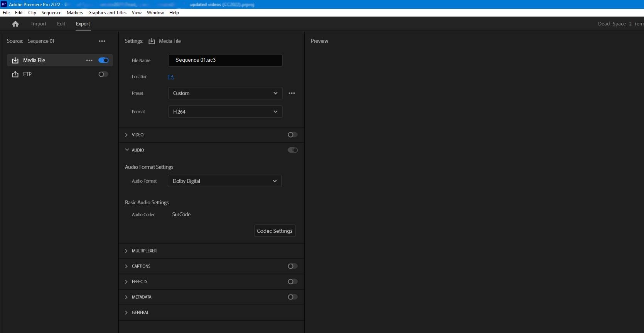Select the FTP destination row

60,74
